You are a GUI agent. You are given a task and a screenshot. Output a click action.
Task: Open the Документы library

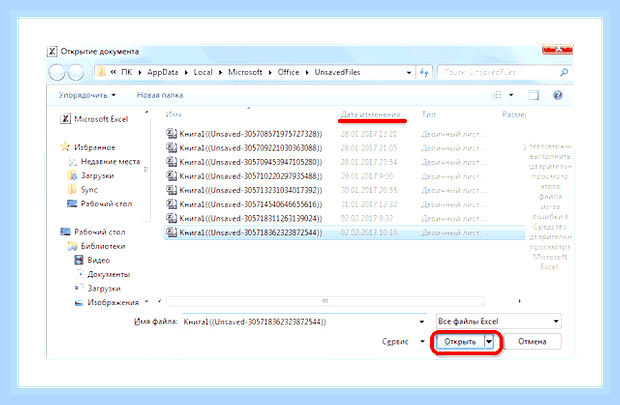pos(102,274)
